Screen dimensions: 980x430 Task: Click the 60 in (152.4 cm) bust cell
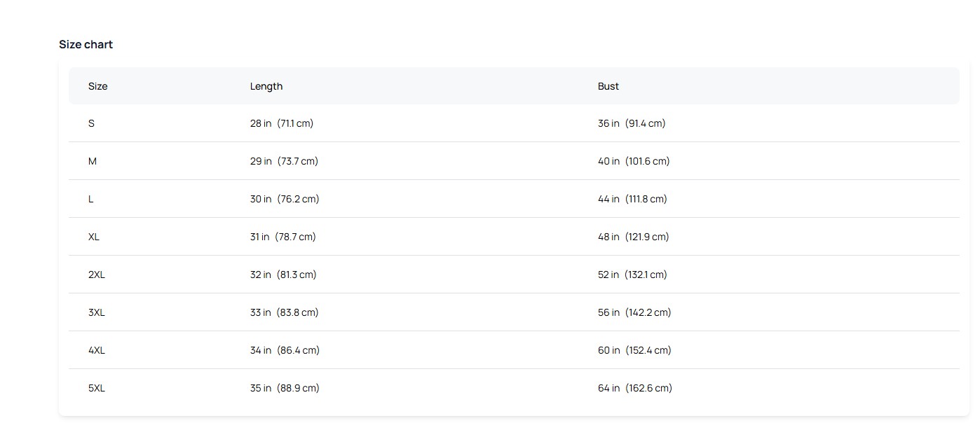click(x=634, y=350)
